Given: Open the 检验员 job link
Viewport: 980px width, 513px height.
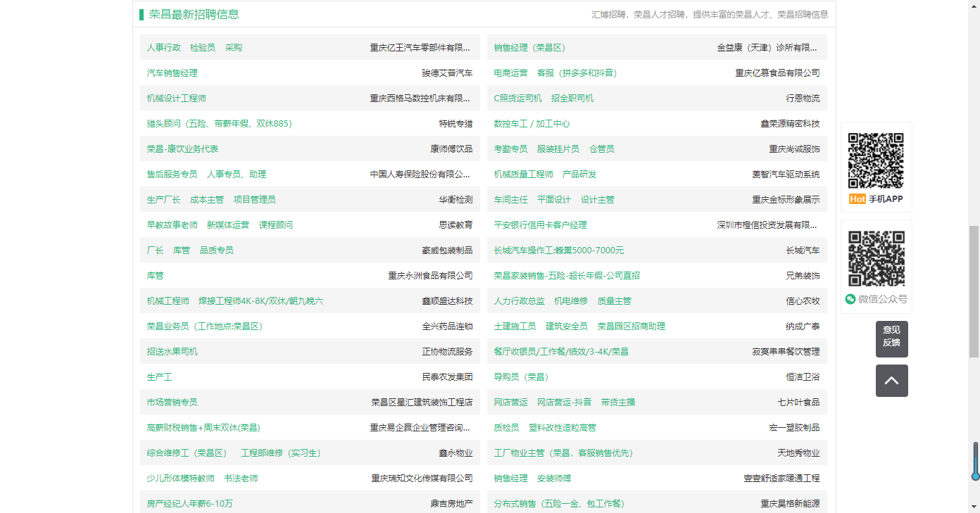Looking at the screenshot, I should coord(203,48).
